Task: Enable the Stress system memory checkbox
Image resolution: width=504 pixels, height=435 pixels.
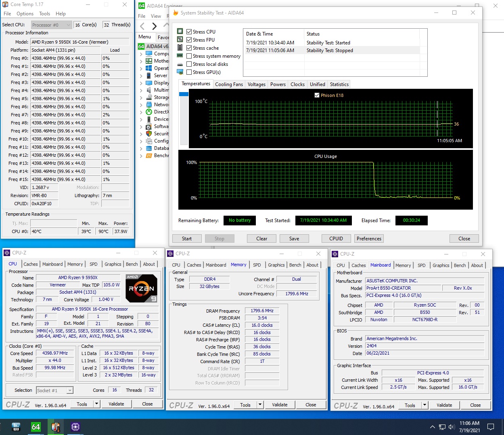Action: [x=189, y=56]
